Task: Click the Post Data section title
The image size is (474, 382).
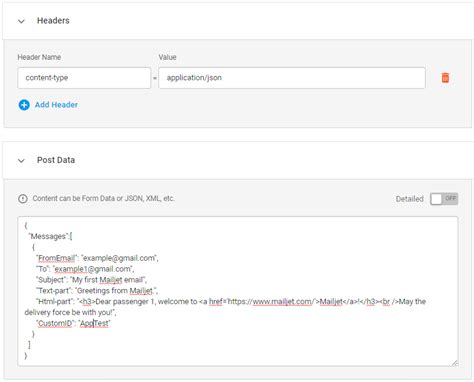Action: click(56, 160)
